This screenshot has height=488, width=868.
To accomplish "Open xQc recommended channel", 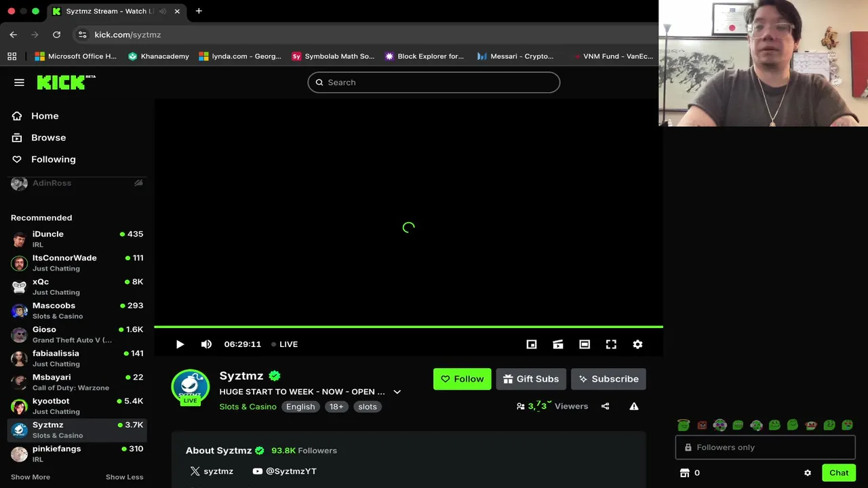I will pos(78,286).
